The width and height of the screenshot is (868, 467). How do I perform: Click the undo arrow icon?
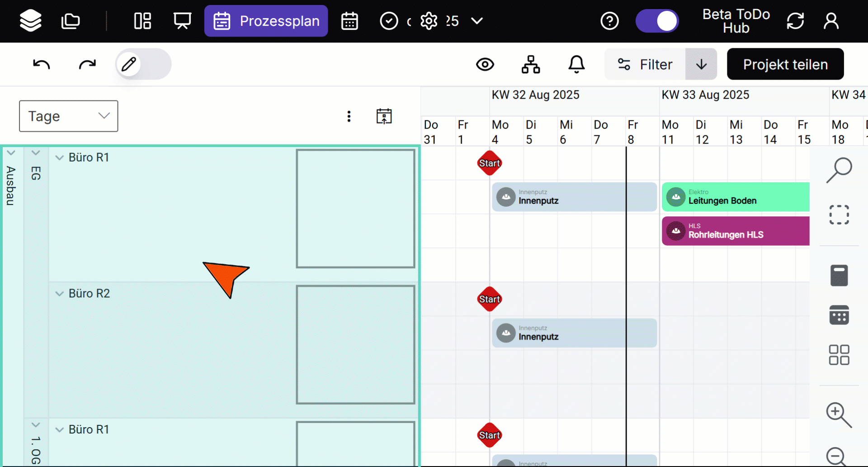(x=42, y=64)
